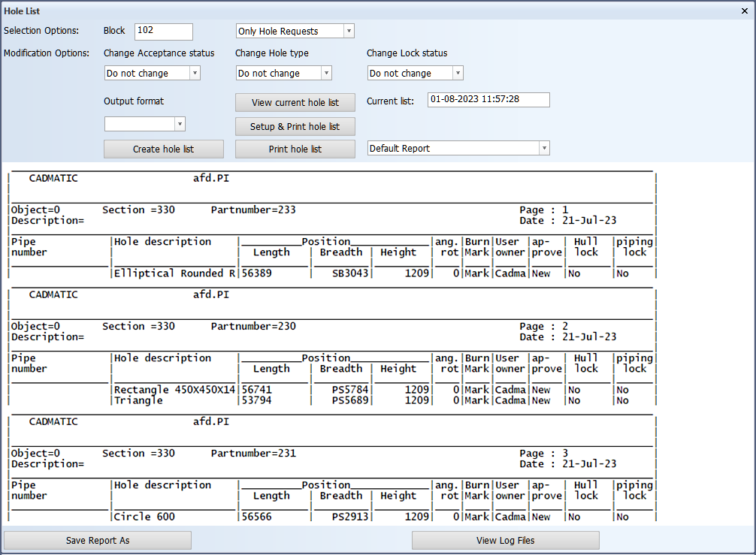The image size is (756, 555).
Task: Click the Triangle hole description row
Action: click(138, 400)
